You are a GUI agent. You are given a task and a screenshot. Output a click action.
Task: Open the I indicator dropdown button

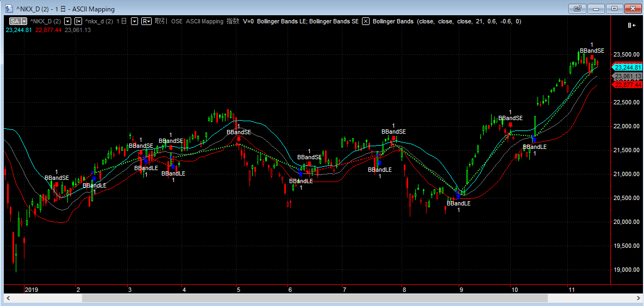(x=78, y=21)
